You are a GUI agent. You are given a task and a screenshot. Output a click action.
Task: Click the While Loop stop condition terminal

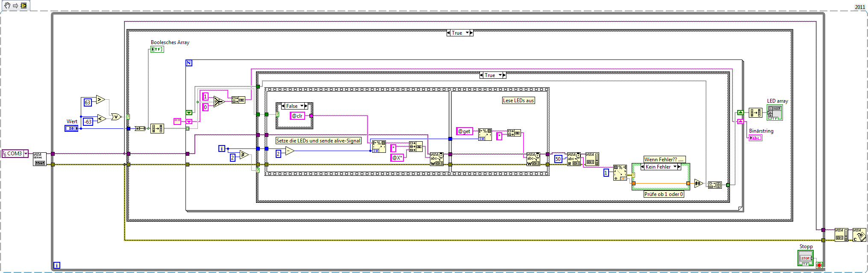(x=819, y=265)
